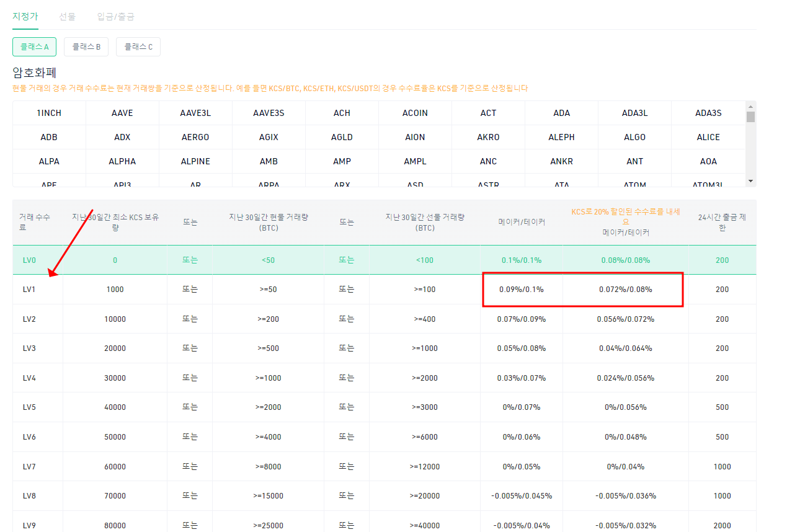Image resolution: width=787 pixels, height=532 pixels.
Task: Select ANKR from the coin grid
Action: point(561,161)
